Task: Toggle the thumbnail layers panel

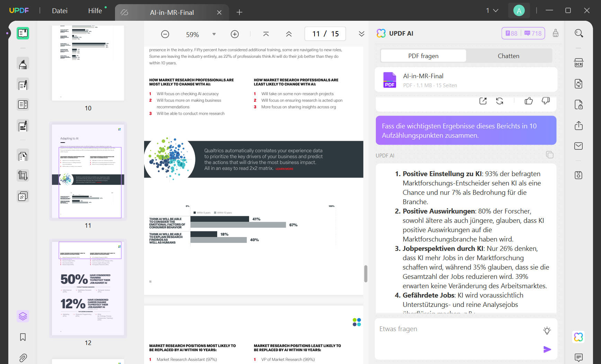Action: click(x=23, y=316)
